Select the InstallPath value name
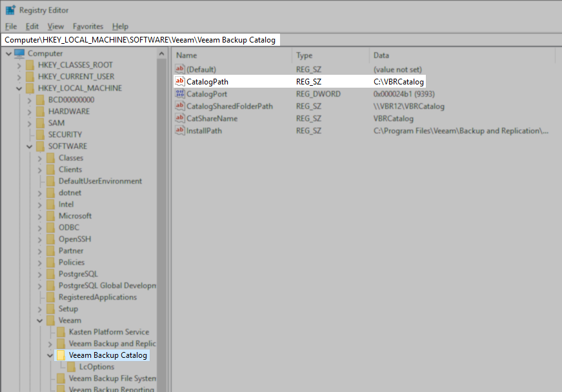Image resolution: width=562 pixels, height=392 pixels. coord(204,131)
